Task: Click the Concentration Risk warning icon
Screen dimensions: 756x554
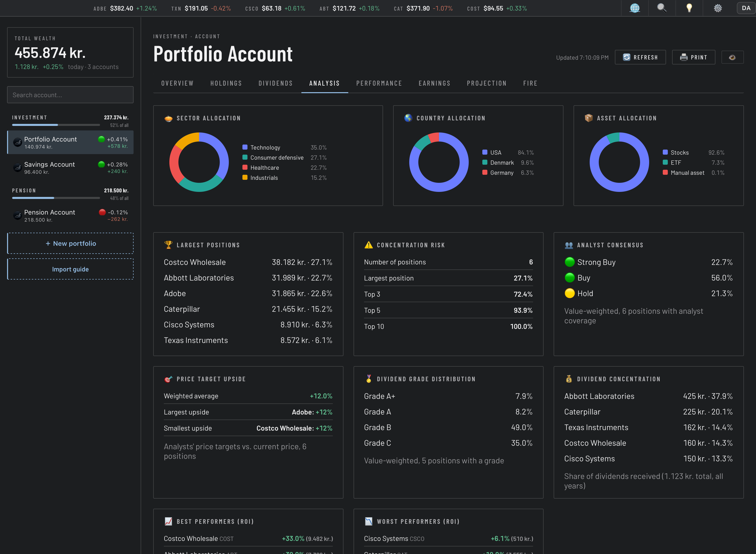Action: [368, 245]
